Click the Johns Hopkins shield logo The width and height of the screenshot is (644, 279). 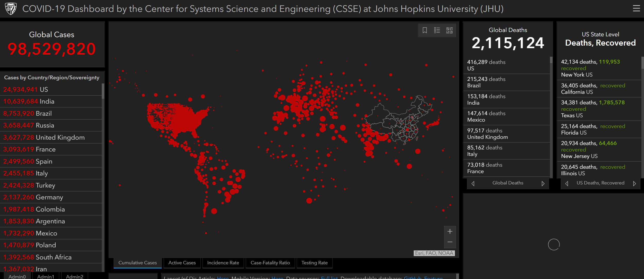click(x=11, y=9)
